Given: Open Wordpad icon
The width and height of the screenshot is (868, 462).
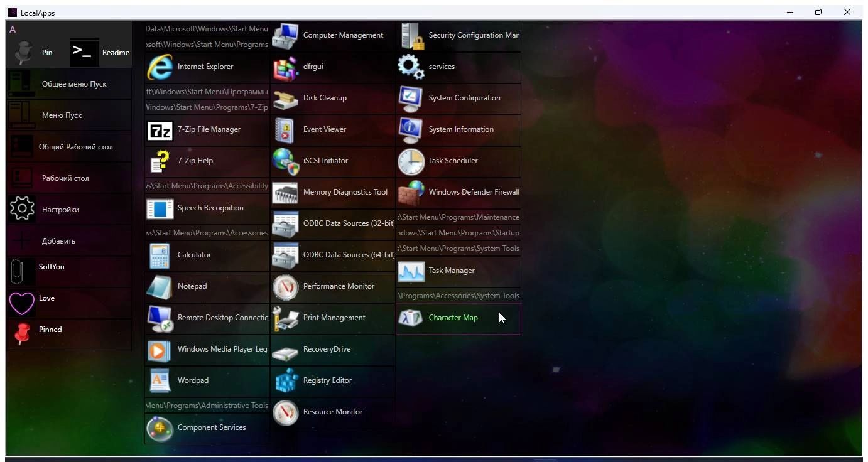Looking at the screenshot, I should (x=160, y=380).
